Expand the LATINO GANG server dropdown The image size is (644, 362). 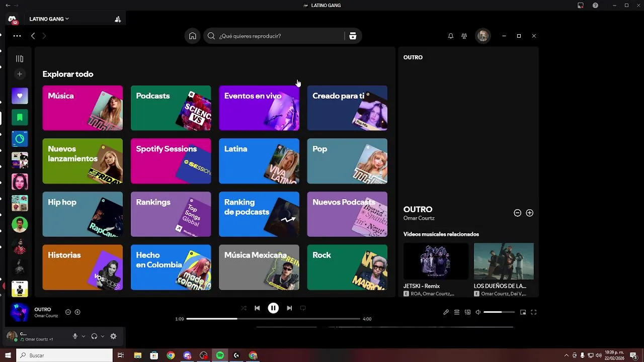49,19
